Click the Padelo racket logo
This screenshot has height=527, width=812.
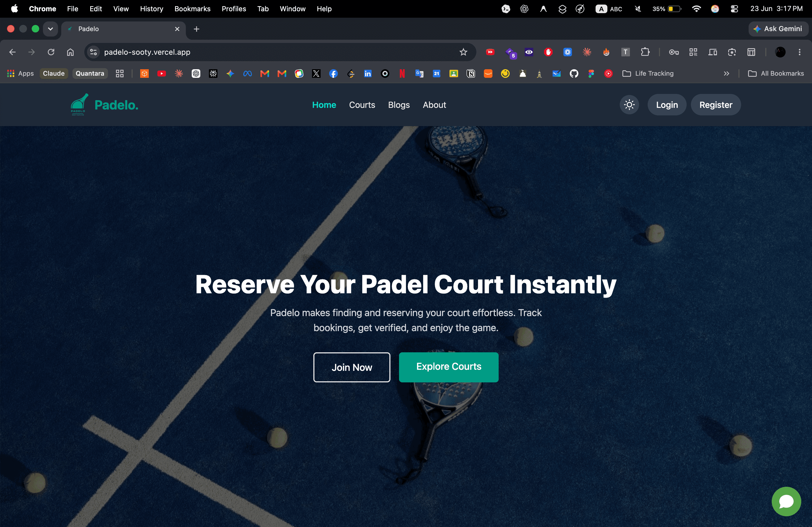coord(79,105)
